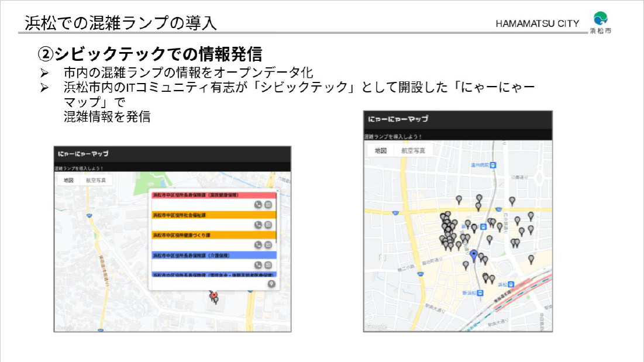This screenshot has width=644, height=362.
Task: Switch right map to 航空写真 view
Action: [413, 150]
